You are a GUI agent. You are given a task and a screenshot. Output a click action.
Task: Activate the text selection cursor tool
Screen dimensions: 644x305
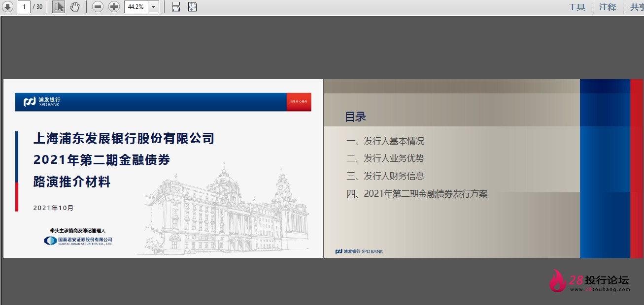tap(58, 6)
